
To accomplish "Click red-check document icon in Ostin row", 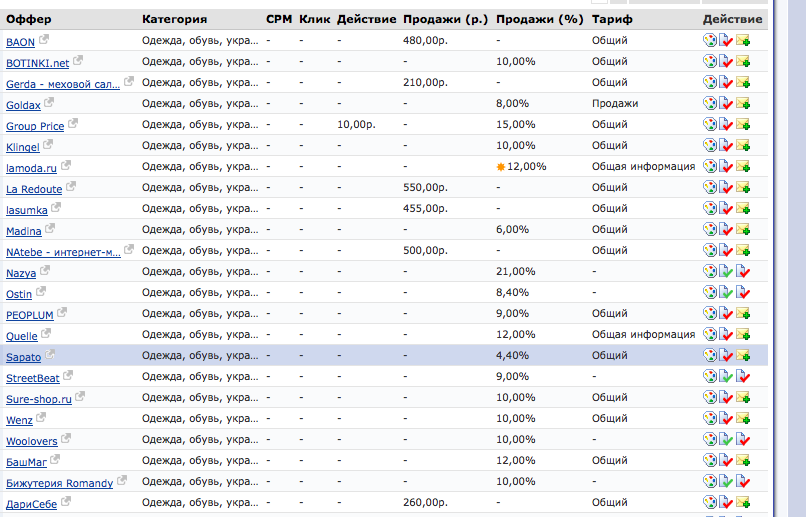I will coord(743,292).
